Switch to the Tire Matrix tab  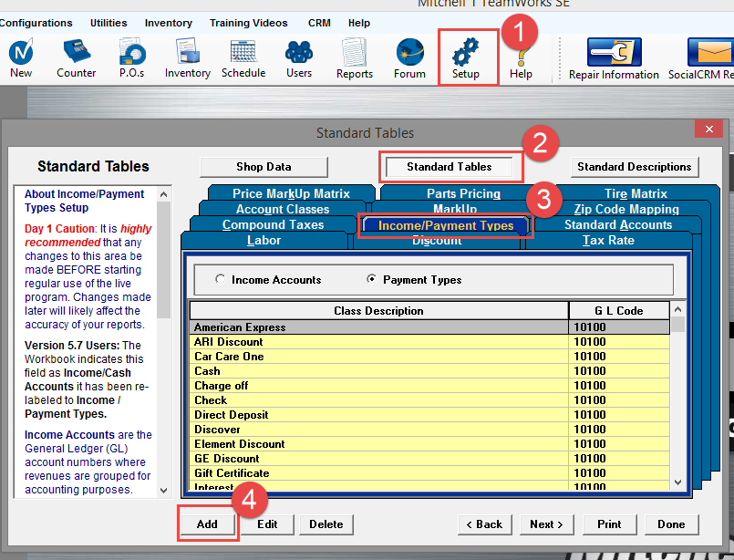point(636,193)
